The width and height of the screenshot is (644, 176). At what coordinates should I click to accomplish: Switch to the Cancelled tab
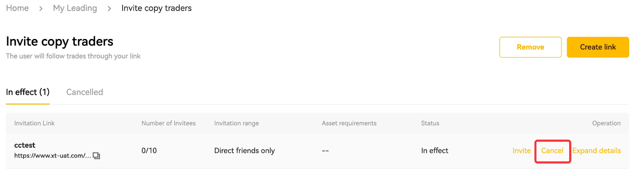click(x=85, y=92)
